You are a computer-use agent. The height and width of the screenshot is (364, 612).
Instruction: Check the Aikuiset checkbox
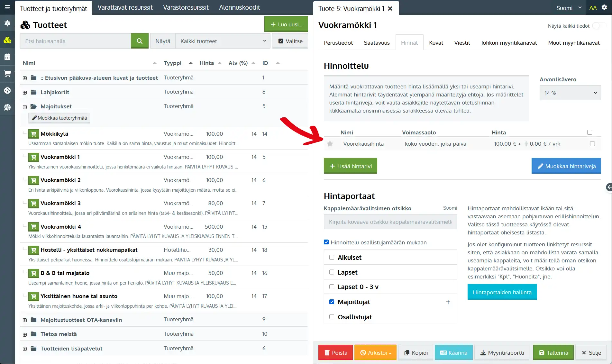pos(332,258)
